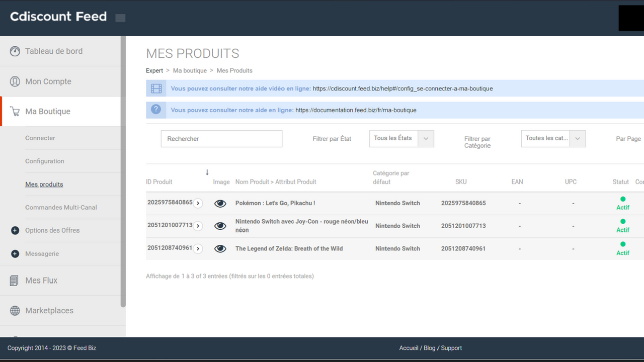Expand product row 2051201007713
Screen dimensions: 644x362
click(x=198, y=226)
